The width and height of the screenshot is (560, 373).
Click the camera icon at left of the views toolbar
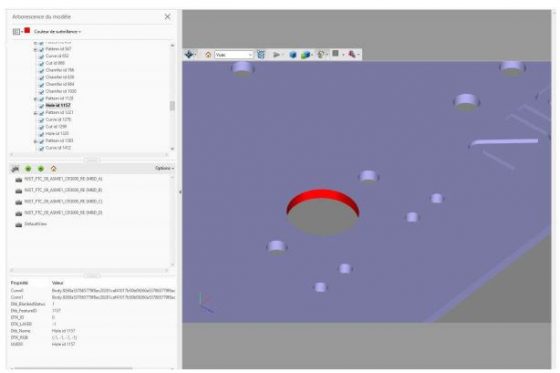[15, 168]
